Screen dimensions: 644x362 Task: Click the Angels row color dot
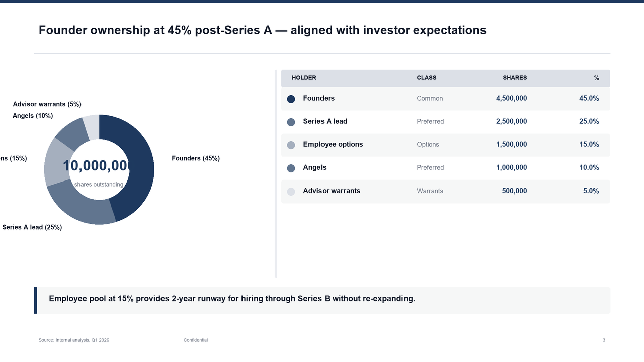tap(291, 168)
